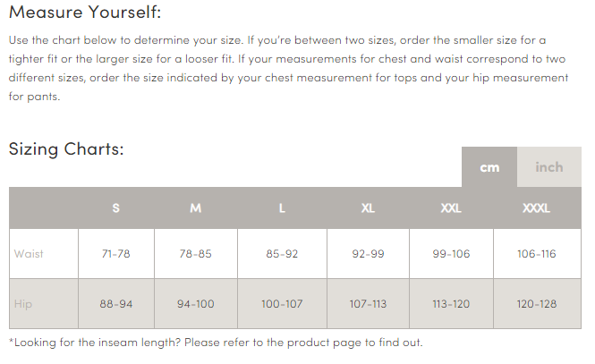Viewport: 595px width, 364px height.
Task: Click hip cell 120-128
Action: pyautogui.click(x=537, y=304)
